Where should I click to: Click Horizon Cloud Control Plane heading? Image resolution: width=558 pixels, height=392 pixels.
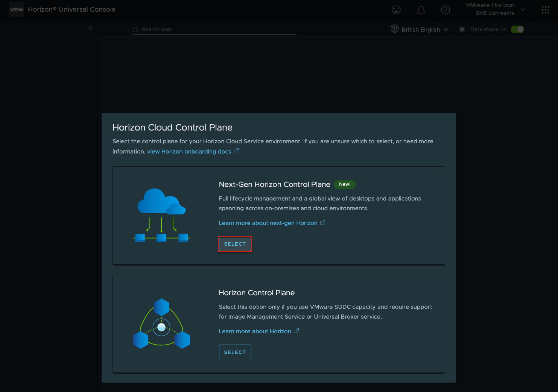pos(172,128)
